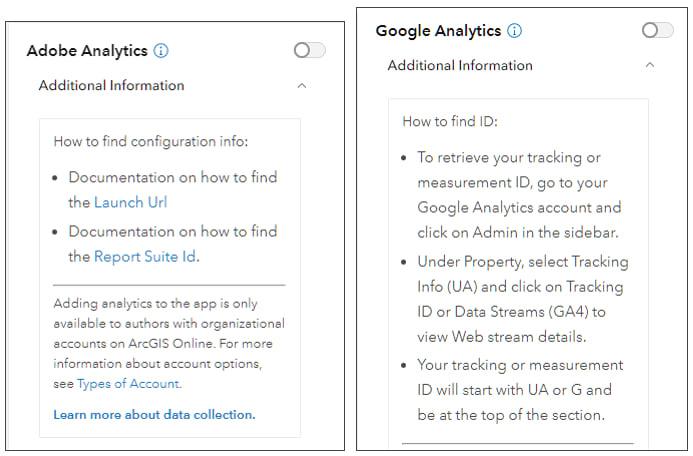
Task: Click the Adobe Analytics heading text
Action: coord(87,51)
